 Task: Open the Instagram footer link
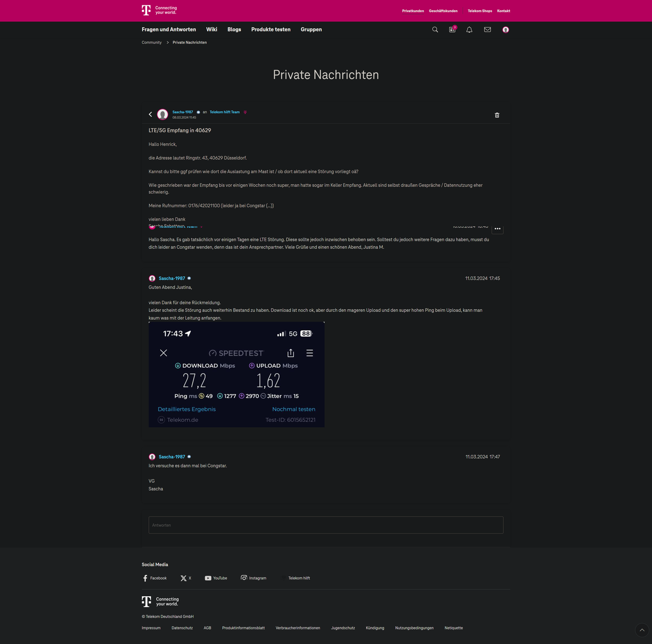(x=253, y=578)
